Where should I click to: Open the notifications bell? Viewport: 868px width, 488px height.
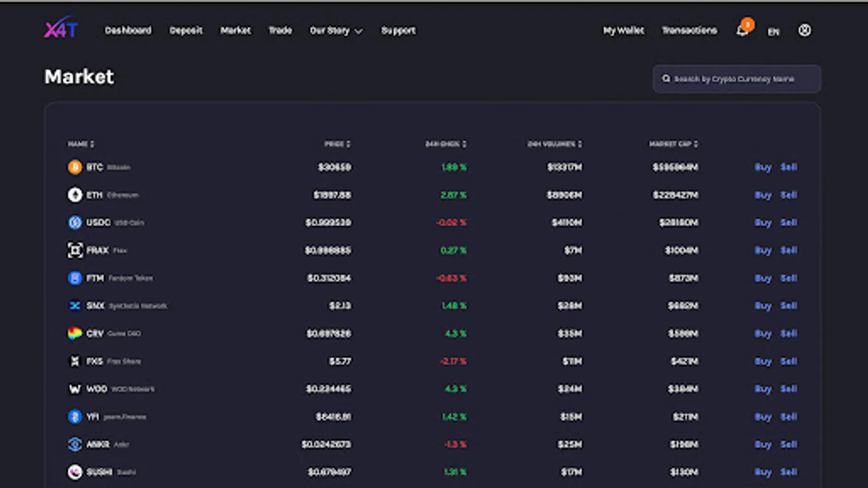(x=742, y=30)
